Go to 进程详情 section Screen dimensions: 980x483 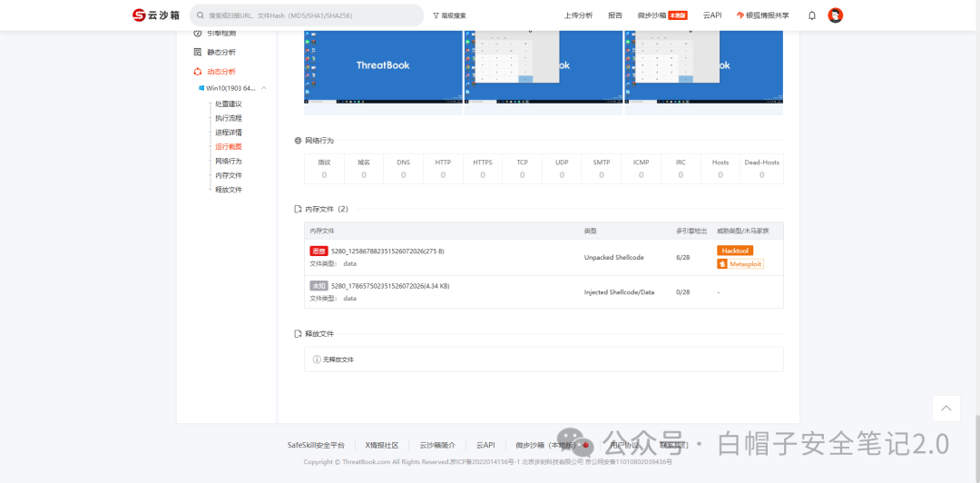(228, 133)
